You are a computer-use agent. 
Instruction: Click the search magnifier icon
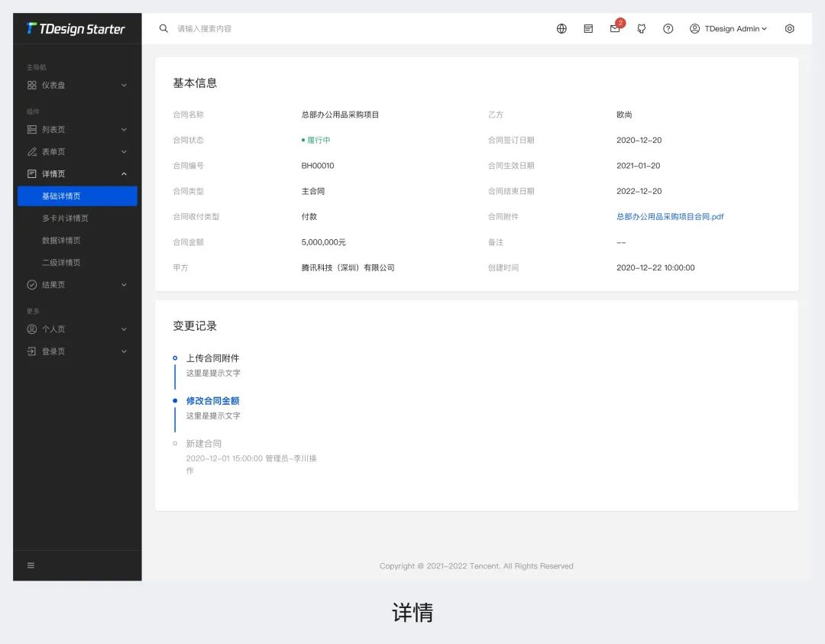[x=163, y=28]
